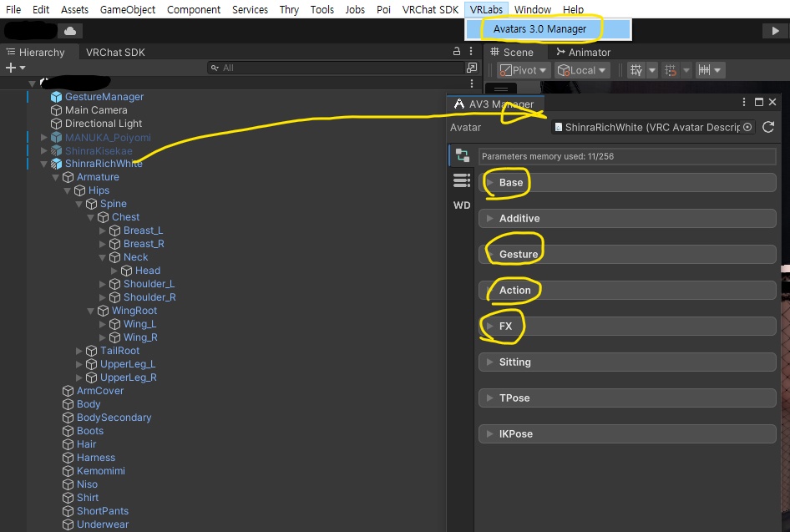The height and width of the screenshot is (532, 790).
Task: Expand the ShinraKisekae object
Action: pyautogui.click(x=43, y=150)
